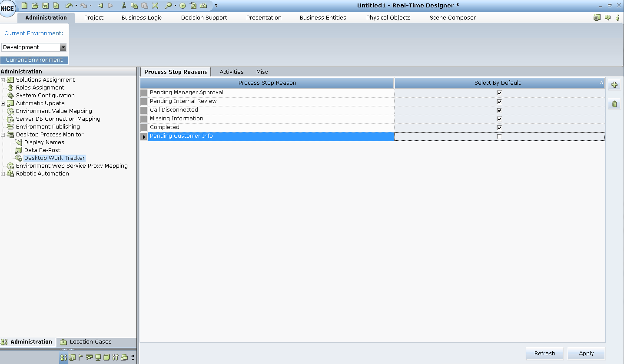
Task: Open the Current Environment Development dropdown
Action: point(63,47)
